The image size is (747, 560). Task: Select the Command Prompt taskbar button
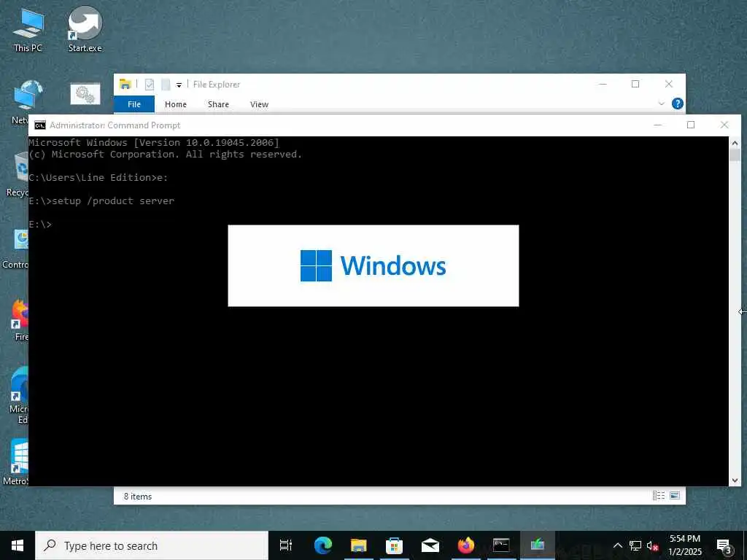[501, 545]
